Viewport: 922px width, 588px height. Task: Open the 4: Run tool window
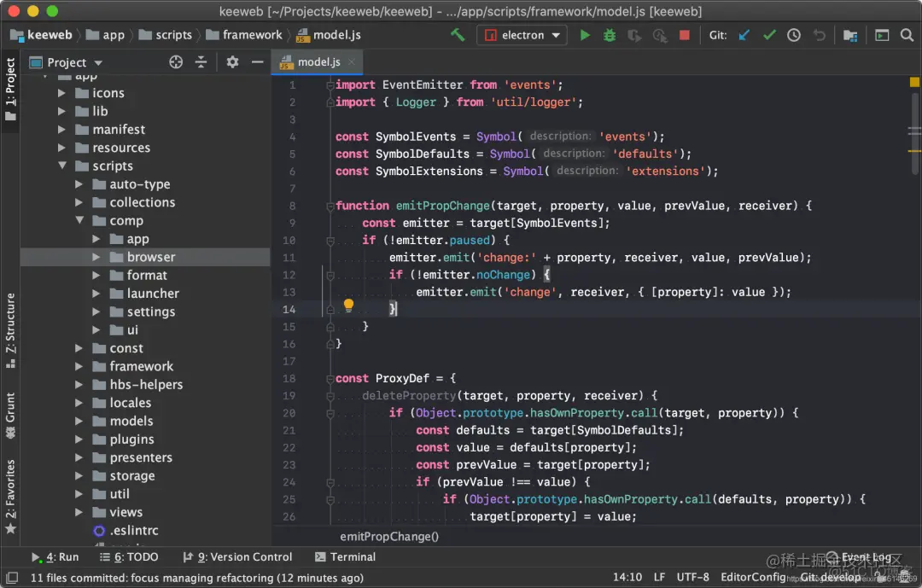click(55, 556)
